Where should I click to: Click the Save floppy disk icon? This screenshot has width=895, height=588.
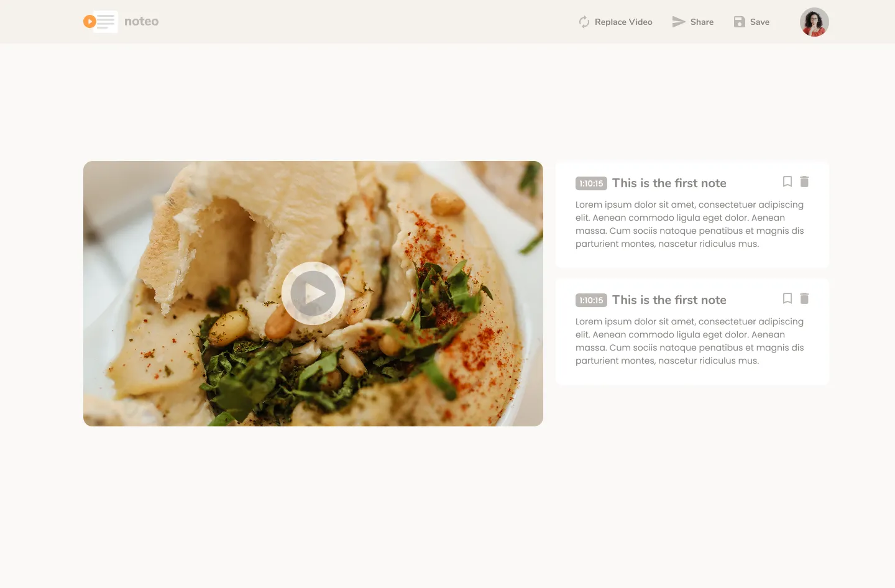pos(739,22)
